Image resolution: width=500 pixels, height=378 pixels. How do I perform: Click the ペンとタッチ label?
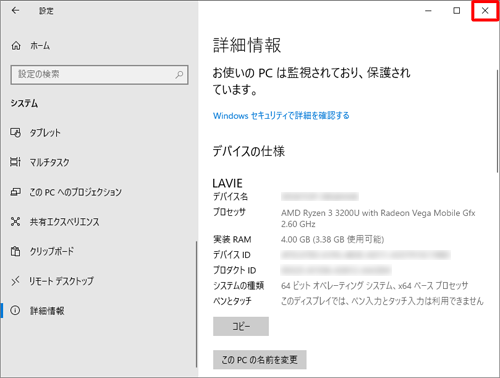click(232, 301)
